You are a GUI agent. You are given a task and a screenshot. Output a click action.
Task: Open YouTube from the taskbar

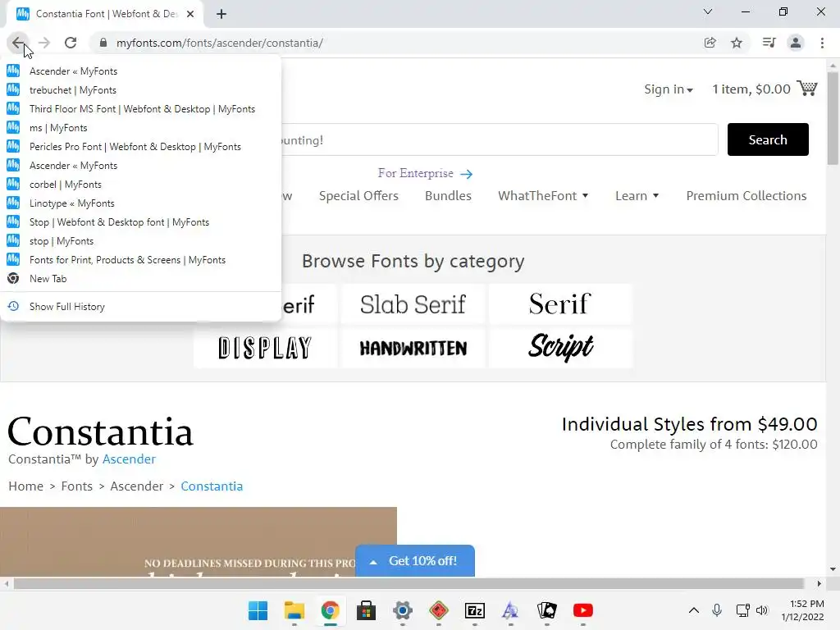(583, 610)
